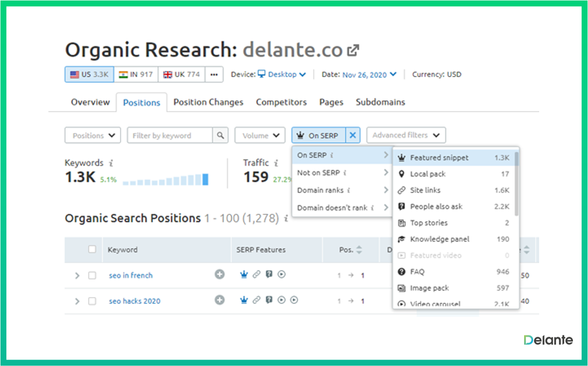Open the Pages tab
The width and height of the screenshot is (588, 366).
pos(331,102)
